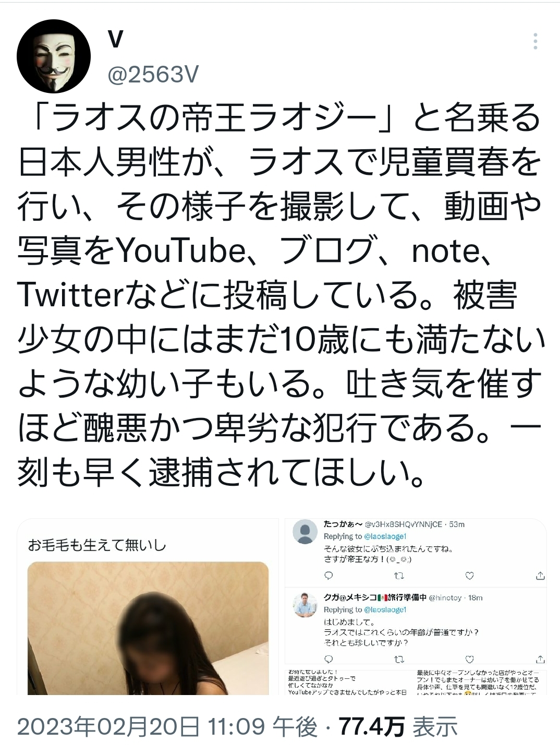560x754 pixels.
Task: Open bottom-middle attached YouTube text thumbnail
Action: click(x=349, y=683)
